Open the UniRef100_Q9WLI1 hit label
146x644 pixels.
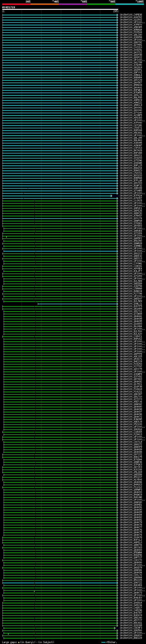click(131, 304)
